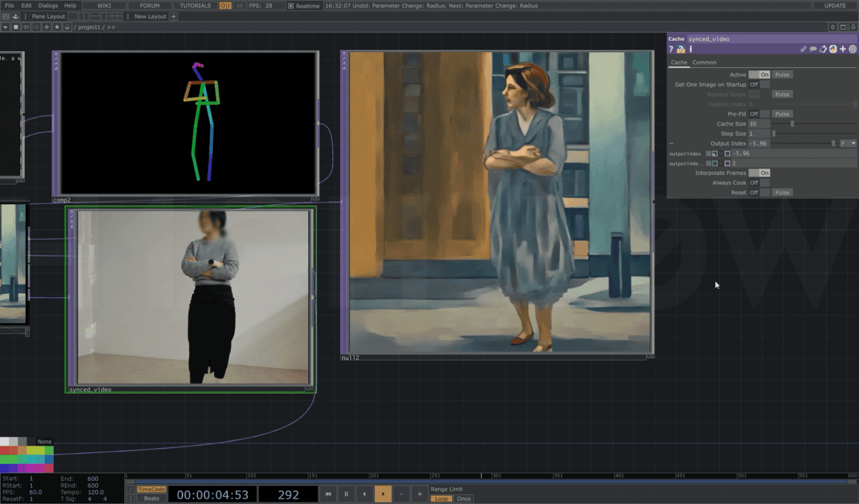Open the operator comment speech bubble icon
The width and height of the screenshot is (859, 504).
(x=813, y=49)
